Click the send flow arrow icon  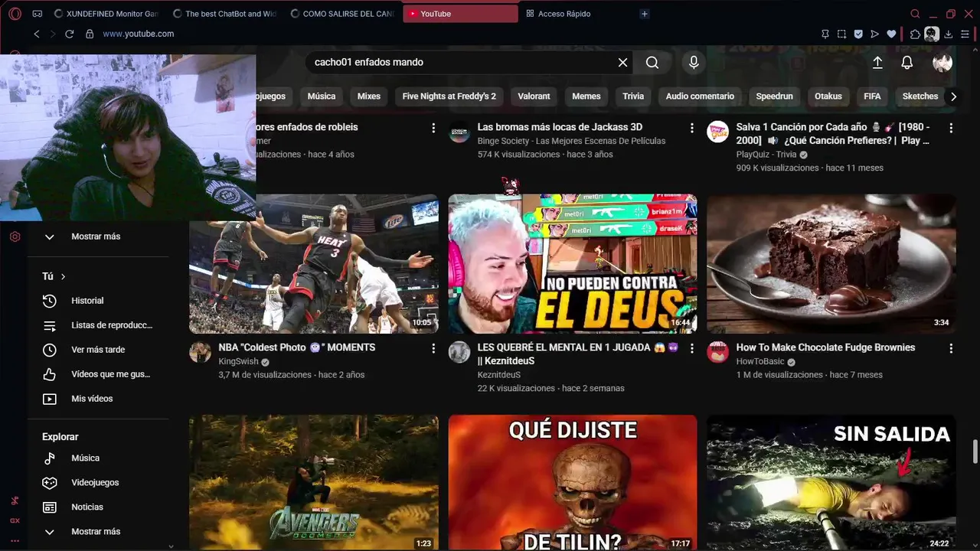tap(874, 34)
